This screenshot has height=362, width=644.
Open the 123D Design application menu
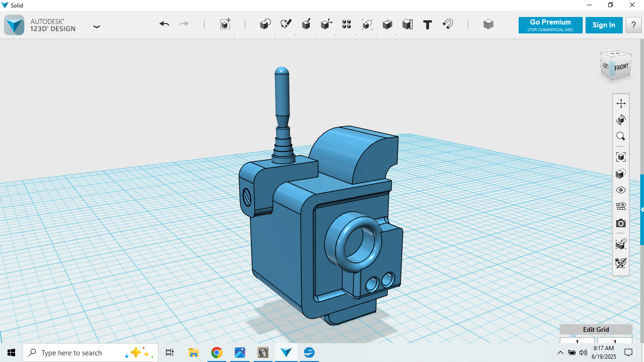click(x=97, y=26)
